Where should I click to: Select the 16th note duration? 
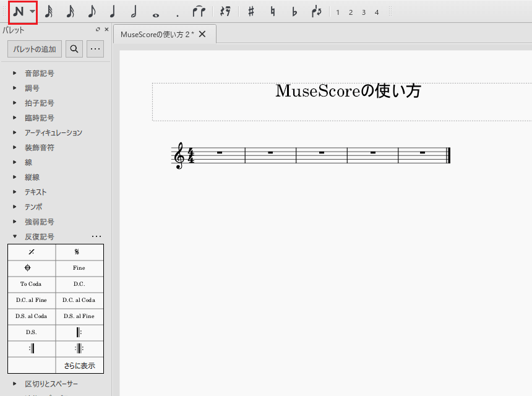tap(71, 12)
